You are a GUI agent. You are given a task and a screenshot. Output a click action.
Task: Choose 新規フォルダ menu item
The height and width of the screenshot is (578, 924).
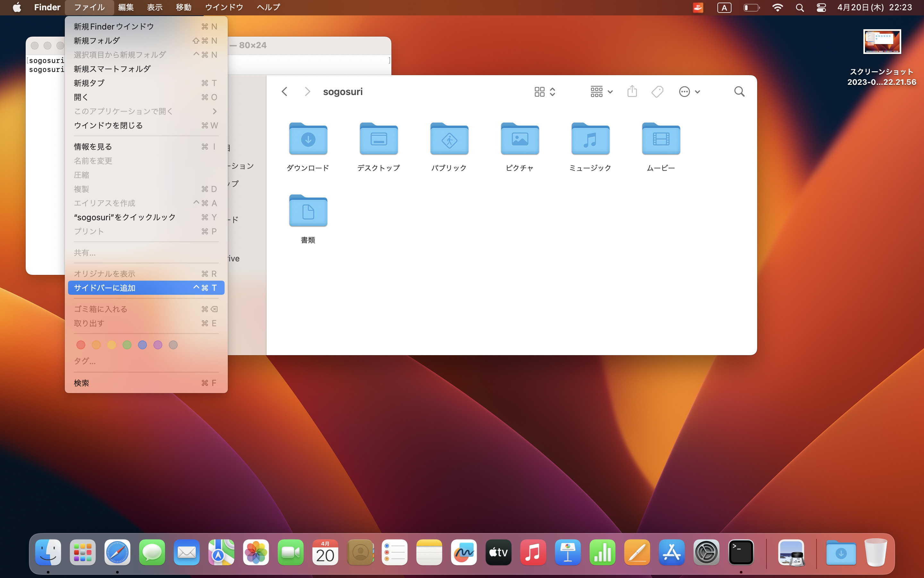click(146, 40)
